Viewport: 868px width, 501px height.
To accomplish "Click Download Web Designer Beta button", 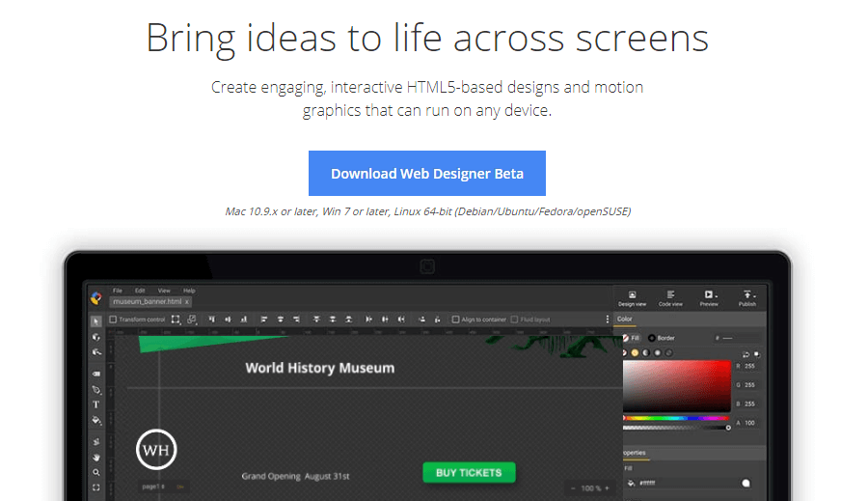I will point(427,174).
